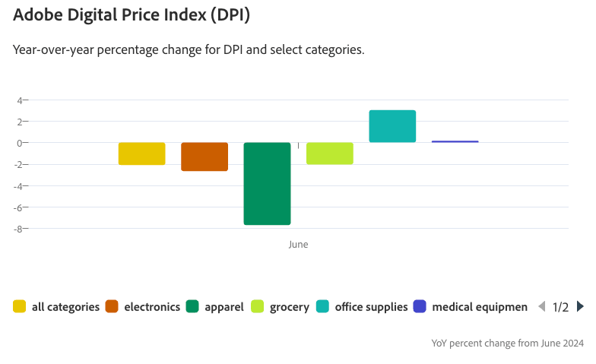Select the orange electronics bar
The width and height of the screenshot is (596, 364).
pyautogui.click(x=204, y=157)
